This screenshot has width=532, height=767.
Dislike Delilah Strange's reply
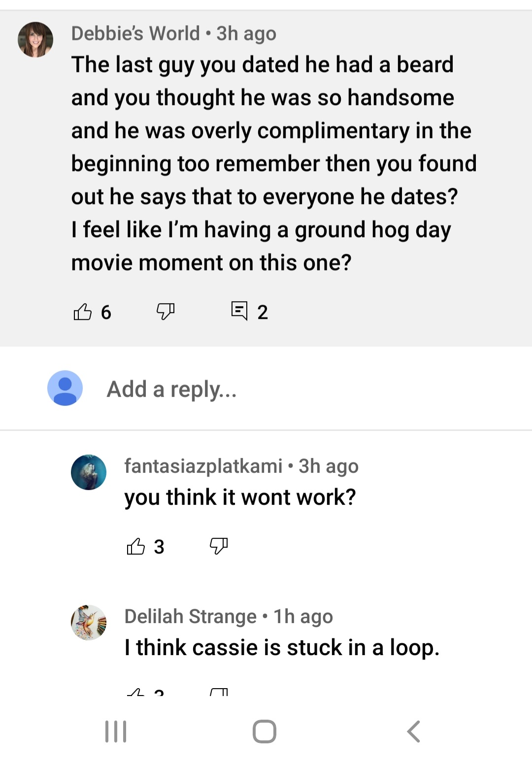point(219,692)
